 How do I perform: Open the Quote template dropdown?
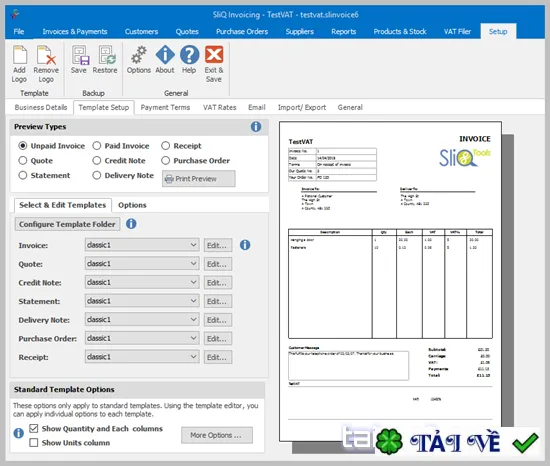(x=142, y=263)
